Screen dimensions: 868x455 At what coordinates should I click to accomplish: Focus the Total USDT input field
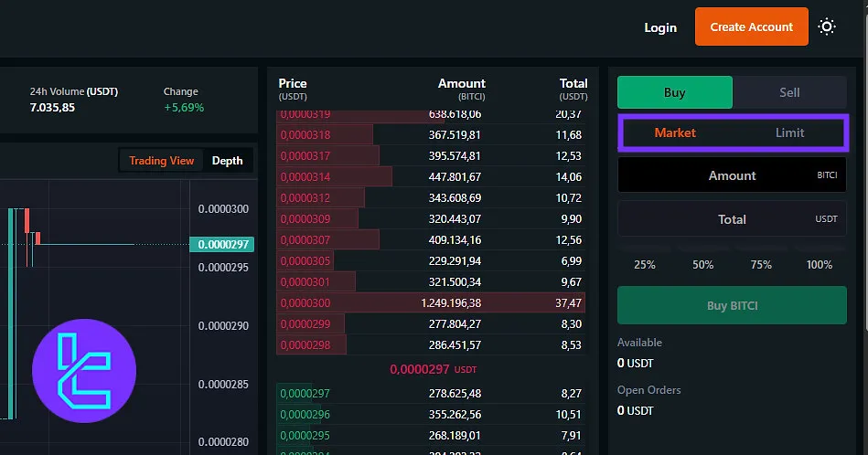(x=732, y=219)
